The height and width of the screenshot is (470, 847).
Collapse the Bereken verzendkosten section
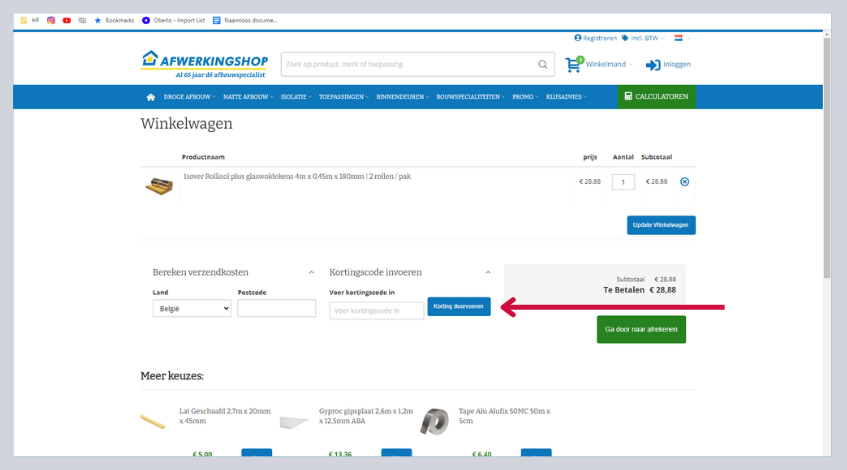point(310,272)
